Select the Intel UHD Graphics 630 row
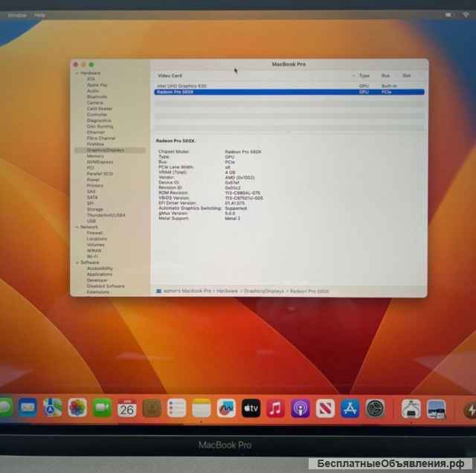 pyautogui.click(x=289, y=86)
